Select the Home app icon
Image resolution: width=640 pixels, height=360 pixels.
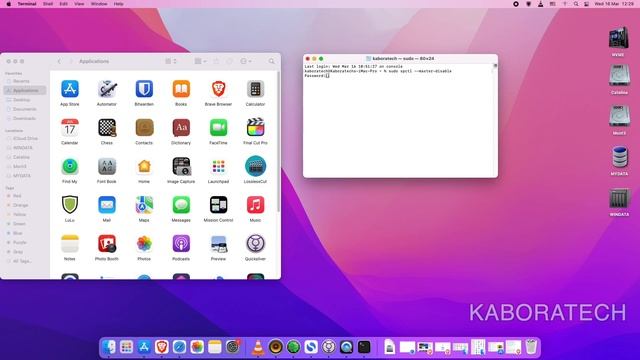click(x=144, y=167)
